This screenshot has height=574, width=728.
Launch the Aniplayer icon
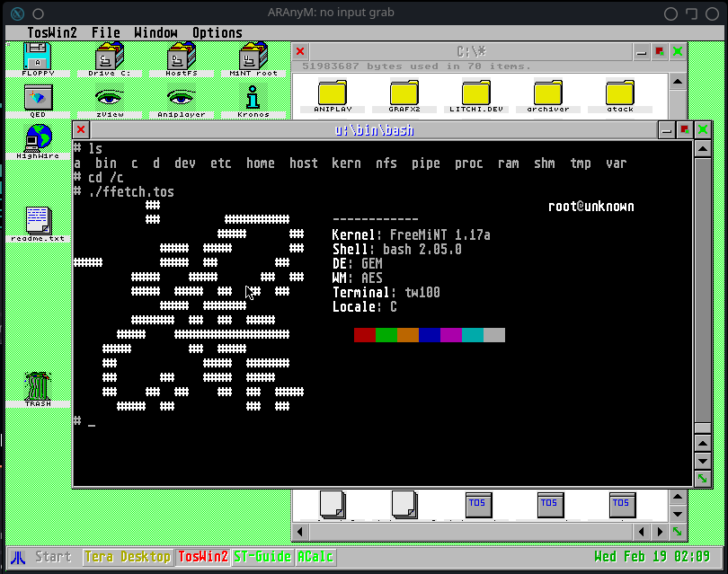click(182, 101)
